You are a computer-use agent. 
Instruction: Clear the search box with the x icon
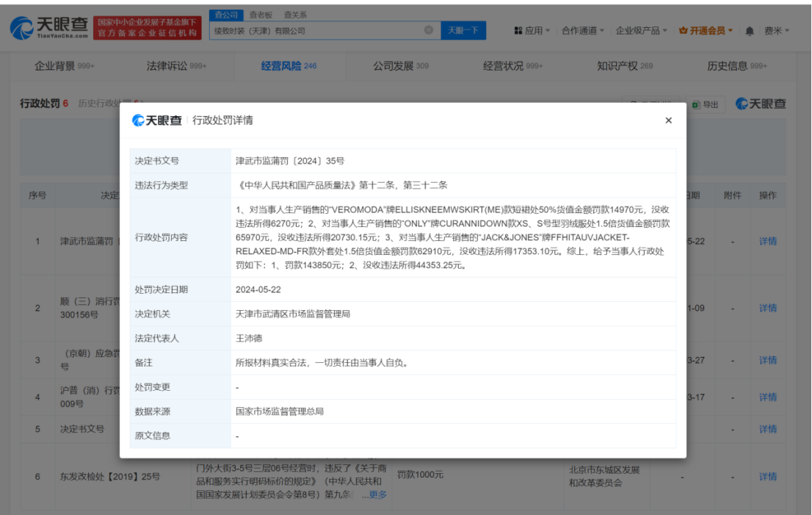click(428, 30)
